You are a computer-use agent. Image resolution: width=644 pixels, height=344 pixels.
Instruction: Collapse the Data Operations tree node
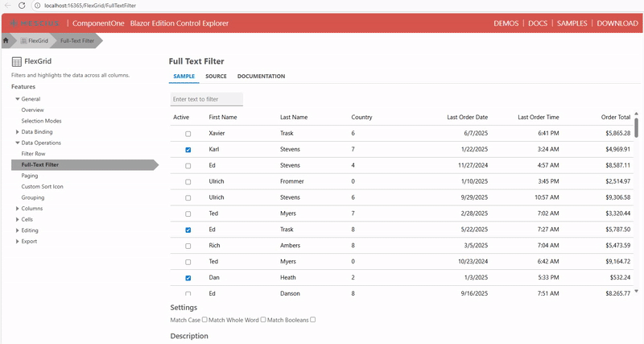(18, 143)
